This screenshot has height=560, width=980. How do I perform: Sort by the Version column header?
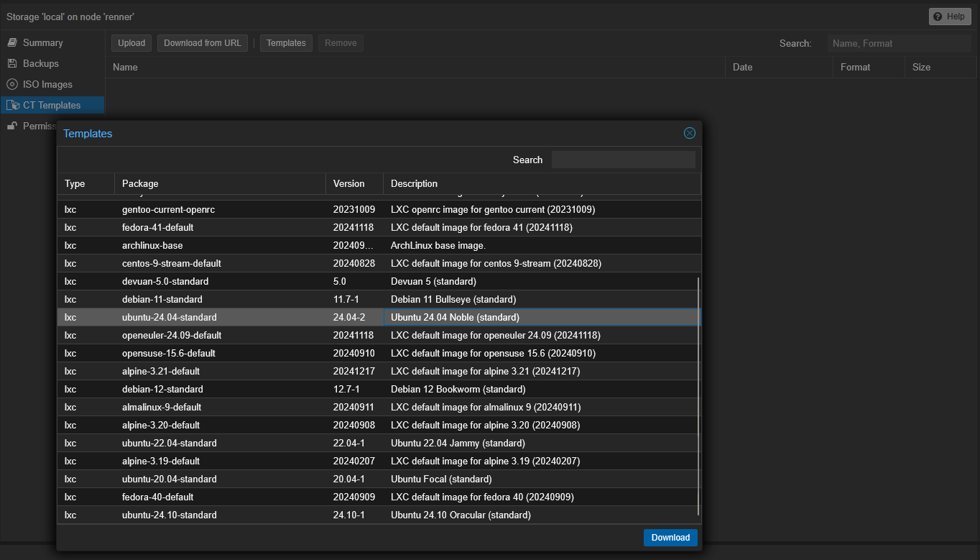click(354, 184)
